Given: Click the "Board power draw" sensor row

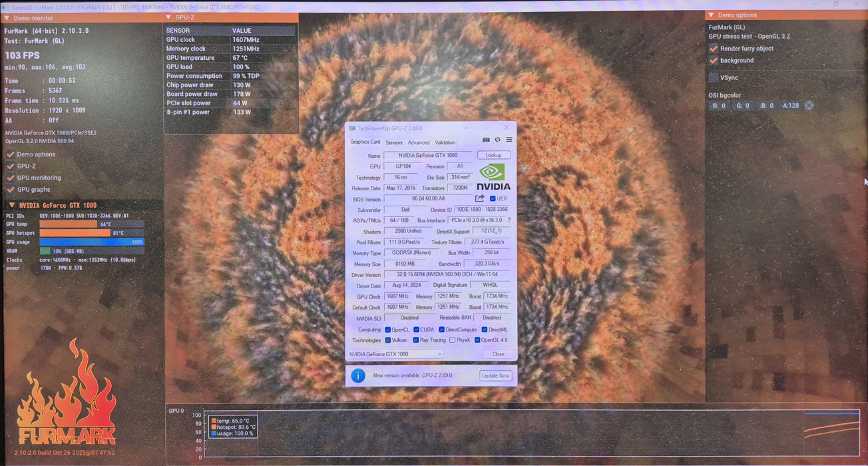Looking at the screenshot, I should [x=230, y=94].
